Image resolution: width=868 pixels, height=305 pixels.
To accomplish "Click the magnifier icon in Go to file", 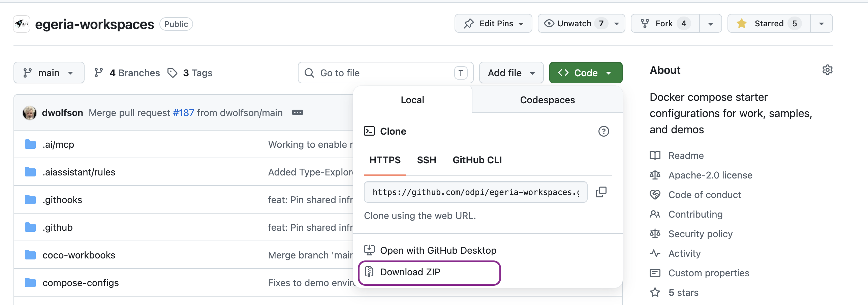I will coord(309,73).
